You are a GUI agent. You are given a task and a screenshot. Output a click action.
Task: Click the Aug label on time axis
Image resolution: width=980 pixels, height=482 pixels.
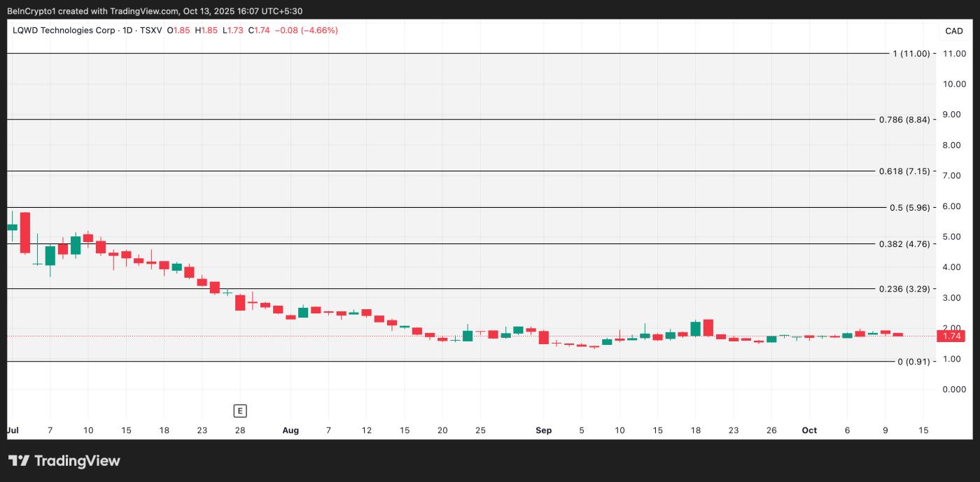(290, 430)
